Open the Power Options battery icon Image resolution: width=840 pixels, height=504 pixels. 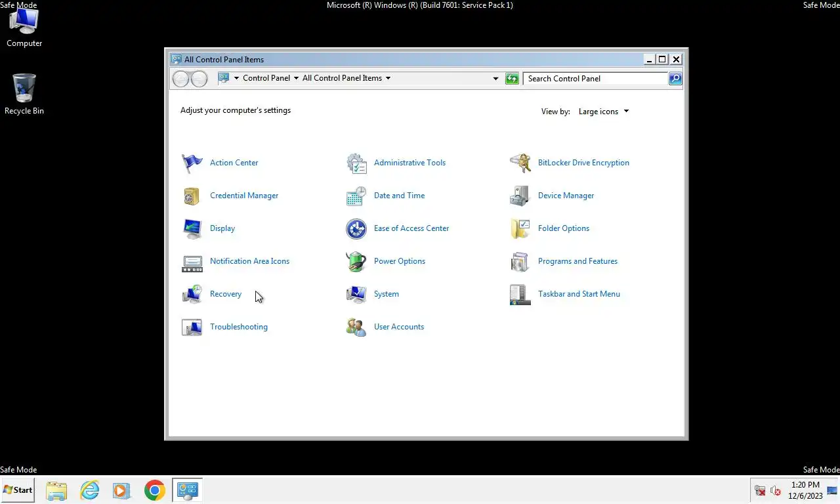coord(356,261)
